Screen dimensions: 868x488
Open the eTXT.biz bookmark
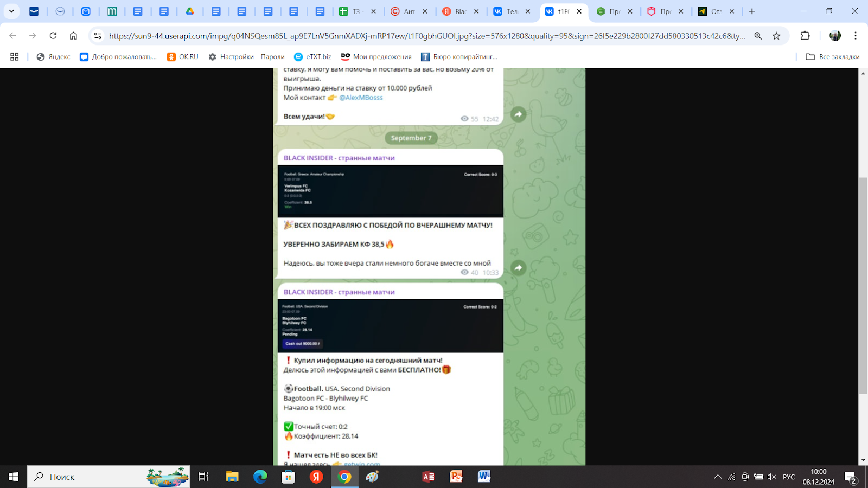(x=312, y=57)
